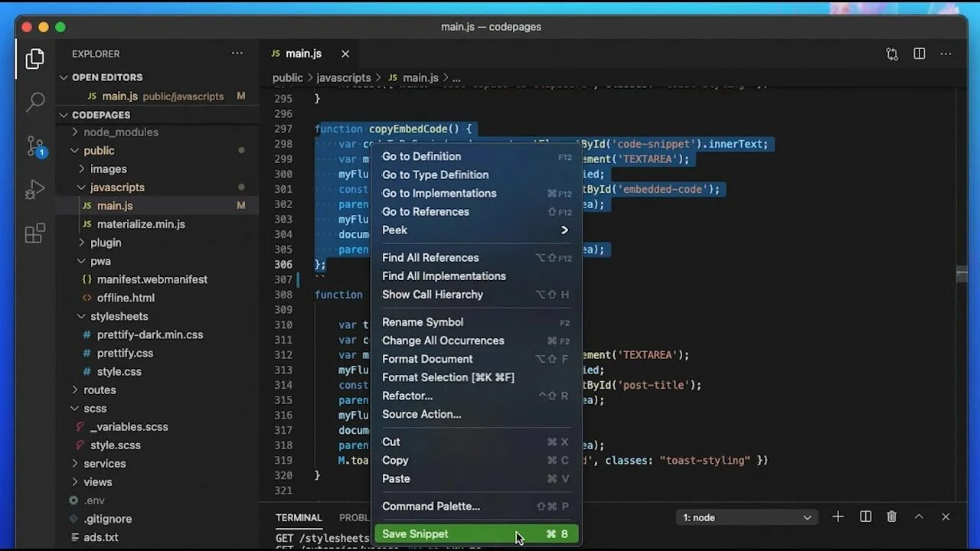Open the .env file
Viewport: 980px width, 551px height.
pyautogui.click(x=94, y=500)
